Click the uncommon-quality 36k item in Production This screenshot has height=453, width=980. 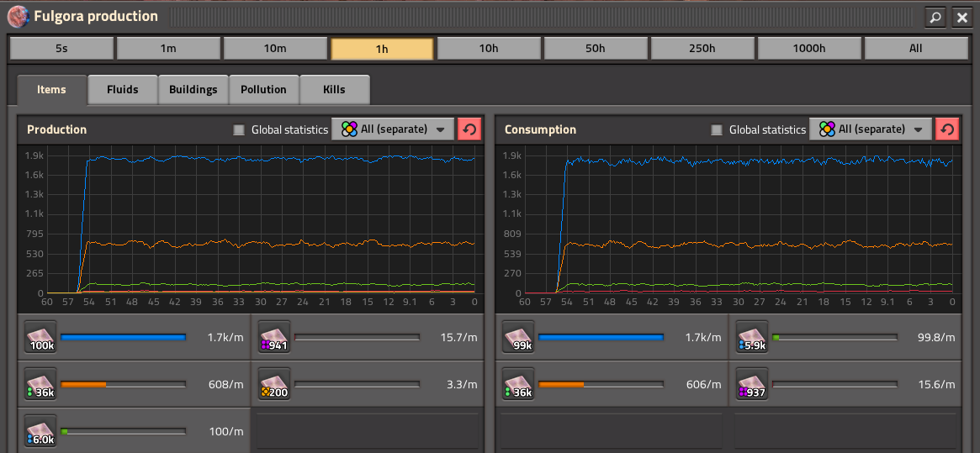(x=40, y=384)
